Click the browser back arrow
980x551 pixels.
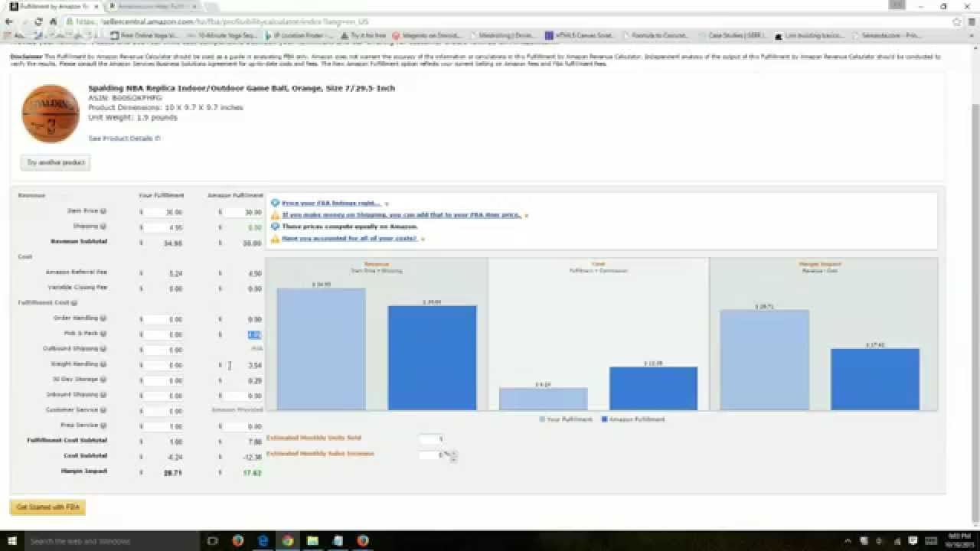(9, 21)
